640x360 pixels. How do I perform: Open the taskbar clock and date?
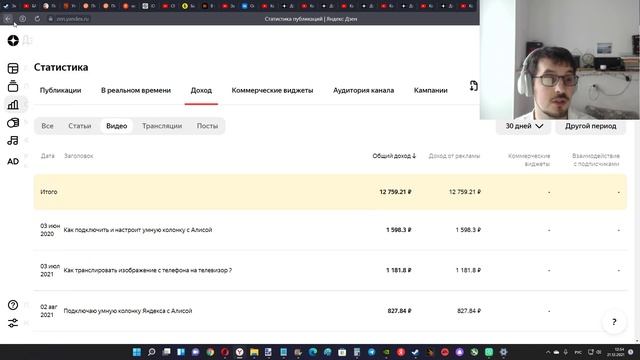point(616,352)
